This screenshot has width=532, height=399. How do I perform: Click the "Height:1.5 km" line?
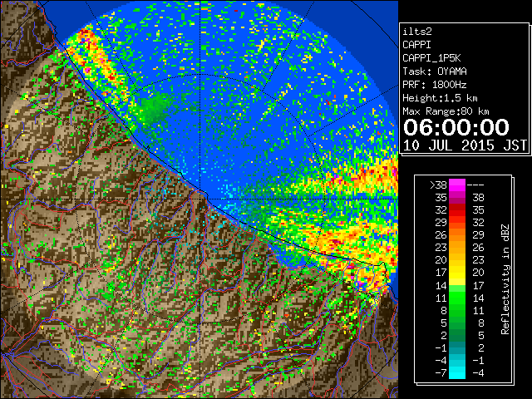440,98
